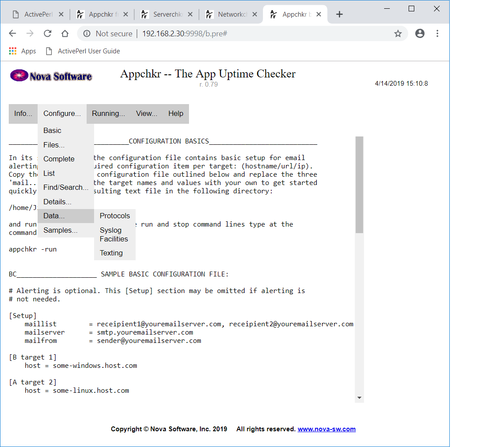504x447 pixels.
Task: Select List from Configure menu
Action: tap(66, 173)
